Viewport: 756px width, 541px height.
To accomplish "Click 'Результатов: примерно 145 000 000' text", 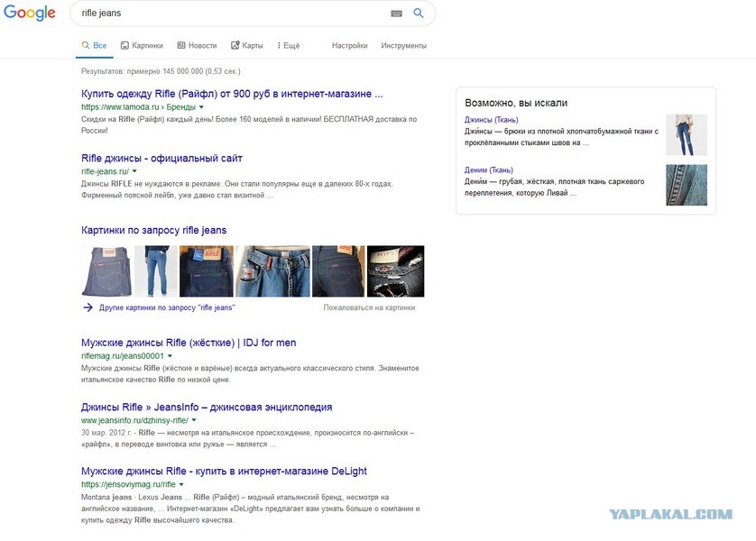I will [x=161, y=71].
